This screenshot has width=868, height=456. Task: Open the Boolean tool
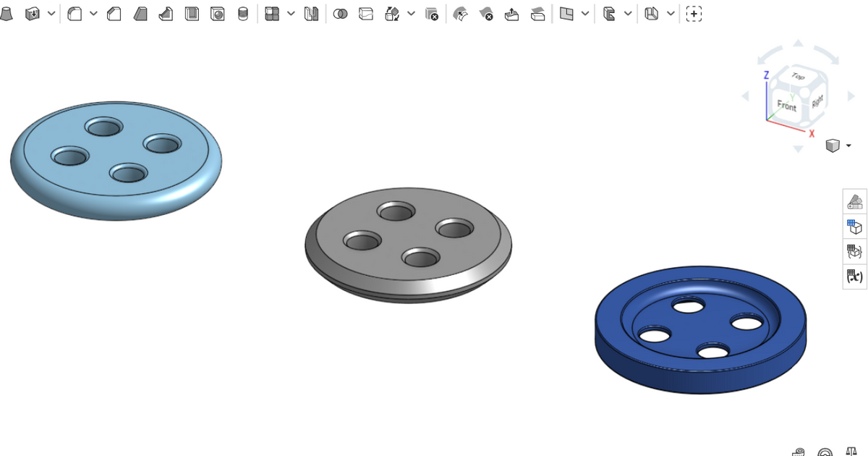[341, 13]
